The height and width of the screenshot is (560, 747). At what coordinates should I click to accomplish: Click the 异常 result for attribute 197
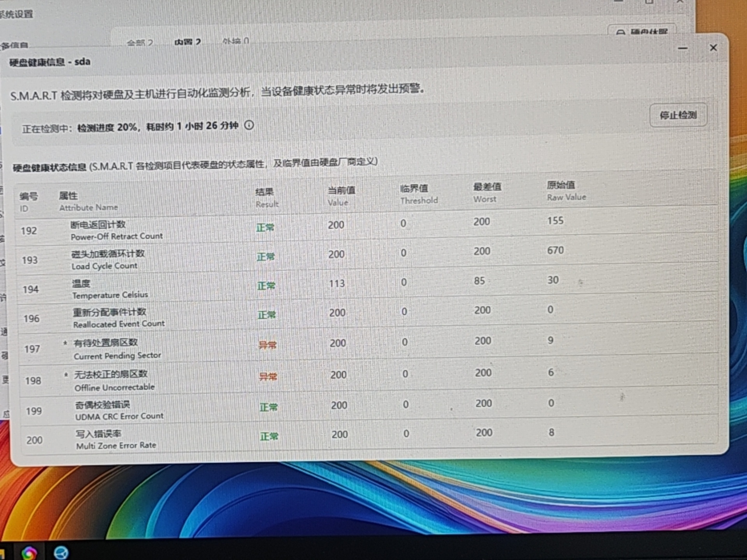[x=268, y=345]
